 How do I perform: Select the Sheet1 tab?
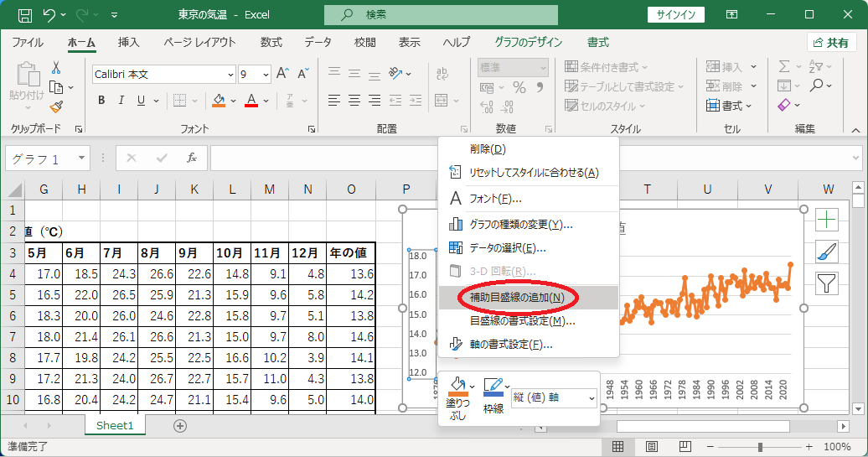115,425
